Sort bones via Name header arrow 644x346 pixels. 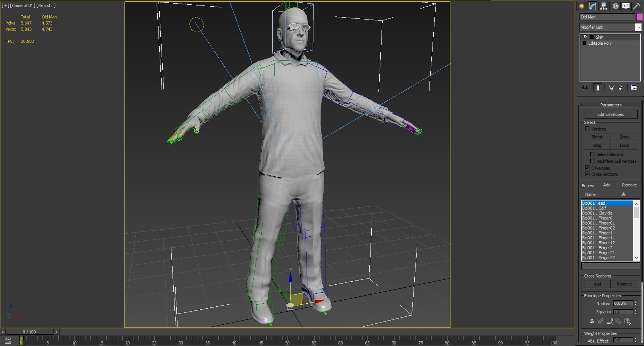[624, 194]
